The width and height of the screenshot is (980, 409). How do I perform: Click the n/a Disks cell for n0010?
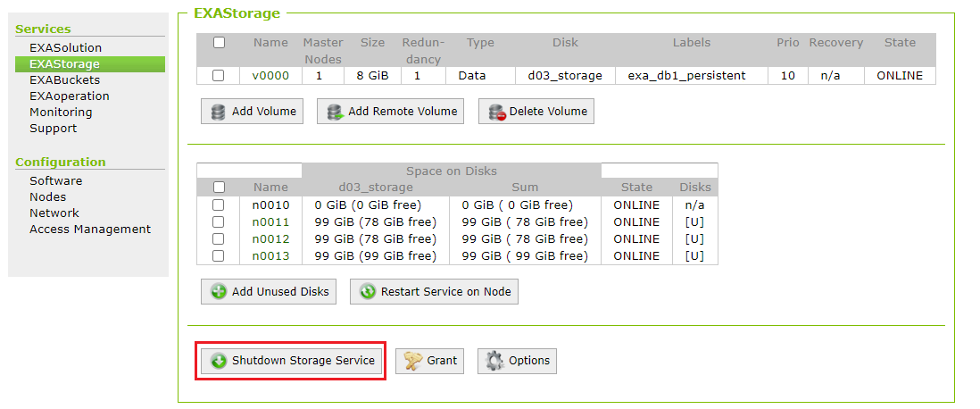pyautogui.click(x=695, y=204)
